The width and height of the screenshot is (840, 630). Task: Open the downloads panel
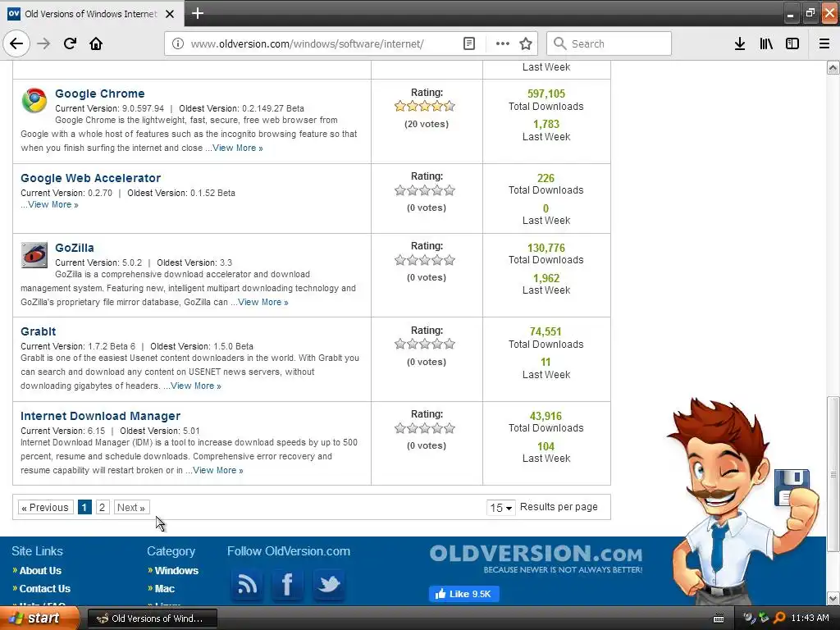[740, 43]
